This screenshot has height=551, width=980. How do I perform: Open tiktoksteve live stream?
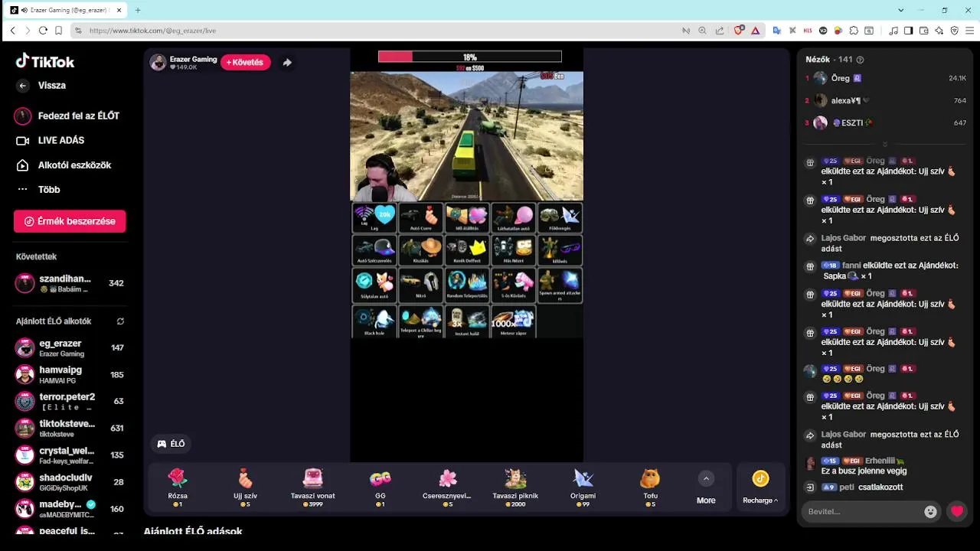[x=70, y=428]
